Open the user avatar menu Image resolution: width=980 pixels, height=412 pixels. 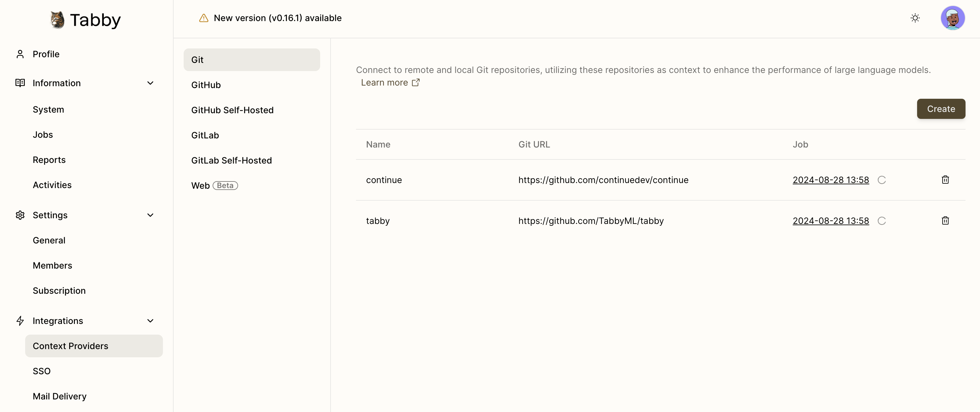952,18
